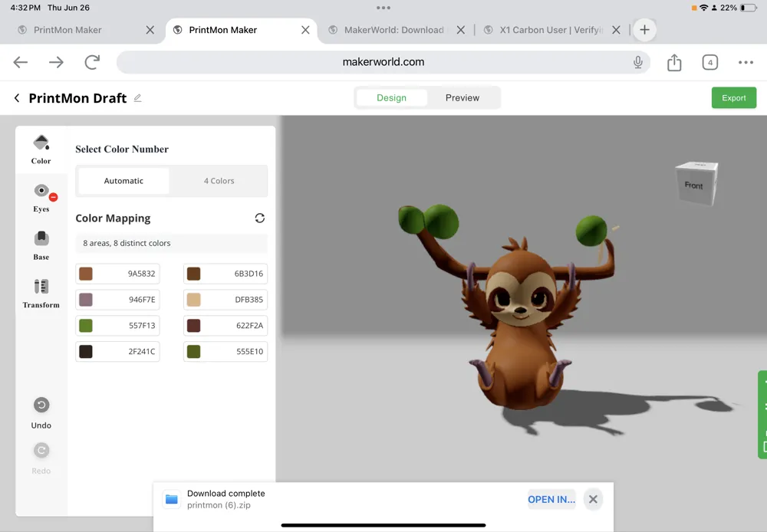Open the Color tool in sidebar

point(41,149)
